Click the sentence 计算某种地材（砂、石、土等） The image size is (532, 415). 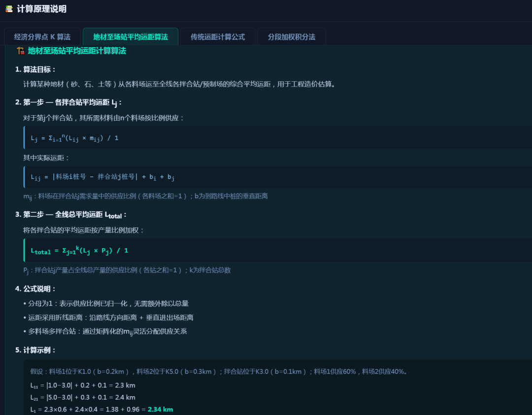(180, 84)
